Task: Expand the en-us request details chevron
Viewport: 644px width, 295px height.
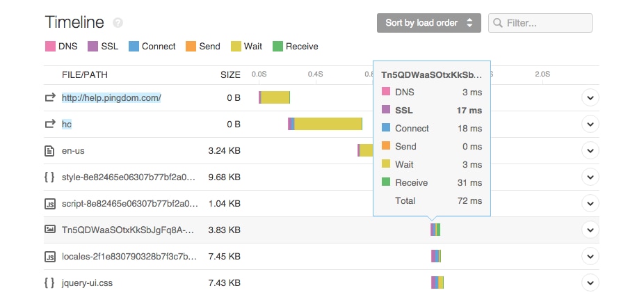Action: [590, 151]
